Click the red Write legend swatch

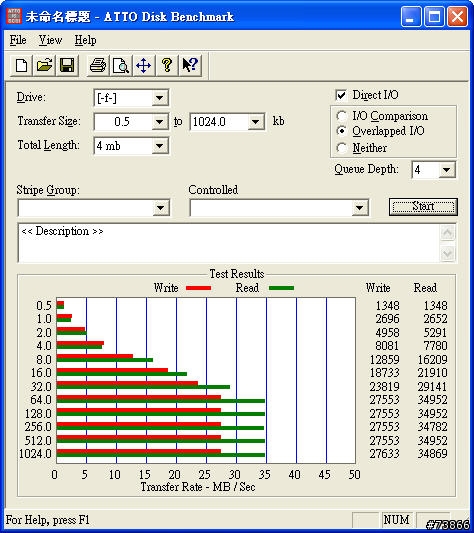point(199,288)
